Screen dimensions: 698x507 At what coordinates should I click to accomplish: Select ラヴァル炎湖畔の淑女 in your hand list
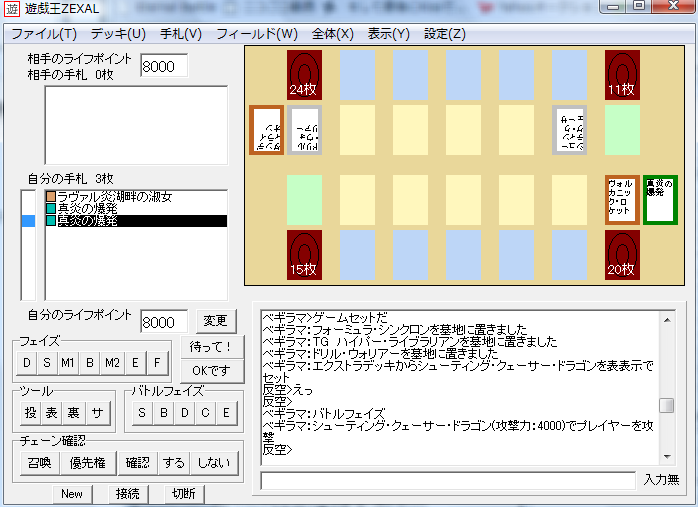point(136,196)
